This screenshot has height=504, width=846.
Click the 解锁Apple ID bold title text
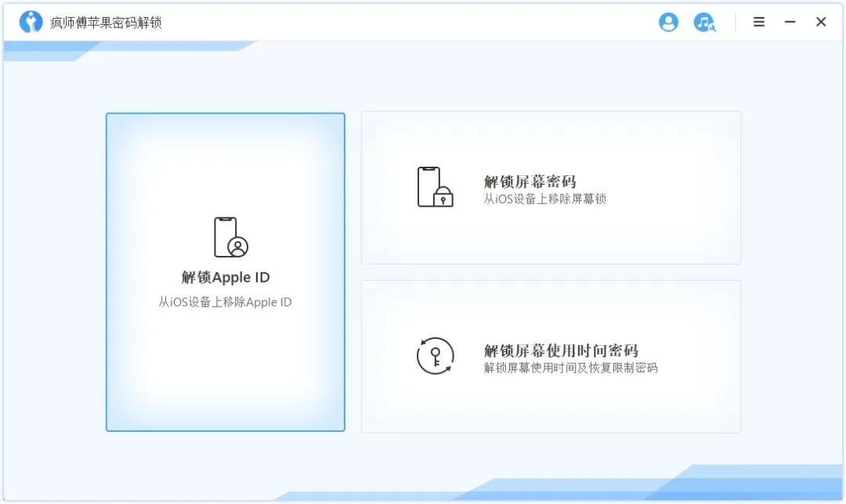click(x=226, y=277)
